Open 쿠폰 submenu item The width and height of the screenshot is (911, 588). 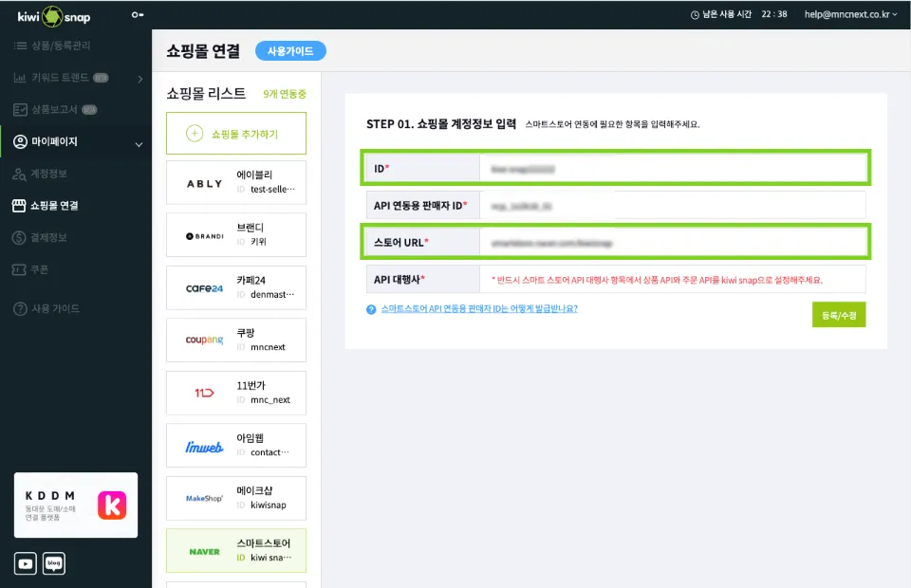pyautogui.click(x=39, y=269)
